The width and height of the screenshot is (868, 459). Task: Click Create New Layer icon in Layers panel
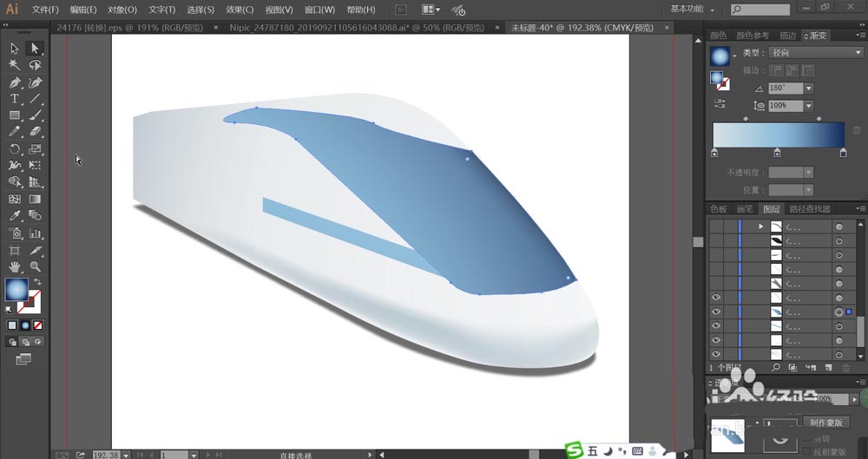[828, 368]
